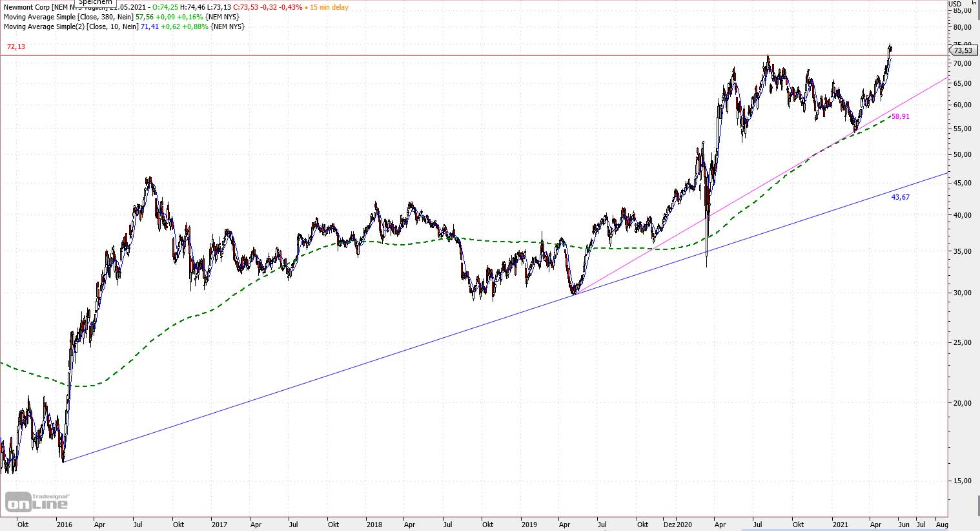This screenshot has height=531, width=980.
Task: Click the 2016 label on time axis
Action: [65, 525]
